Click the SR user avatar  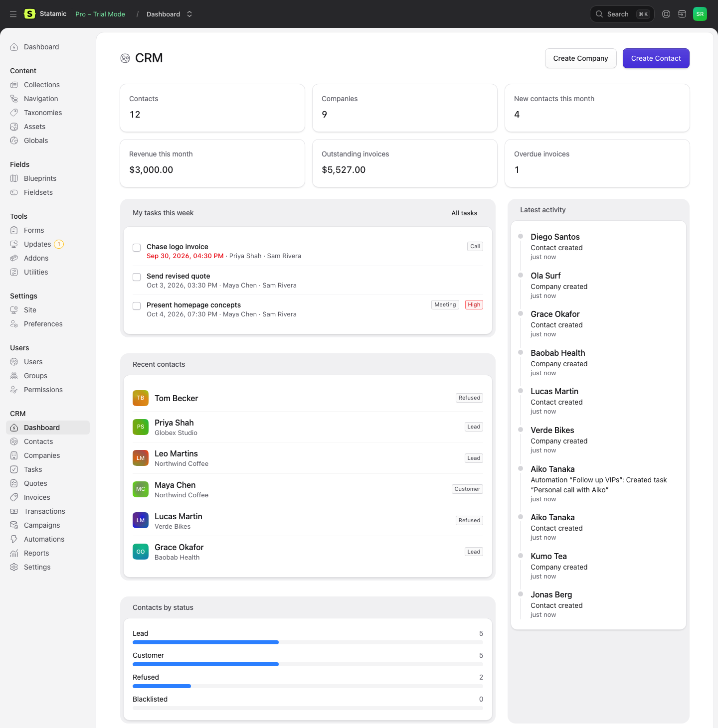pyautogui.click(x=700, y=14)
